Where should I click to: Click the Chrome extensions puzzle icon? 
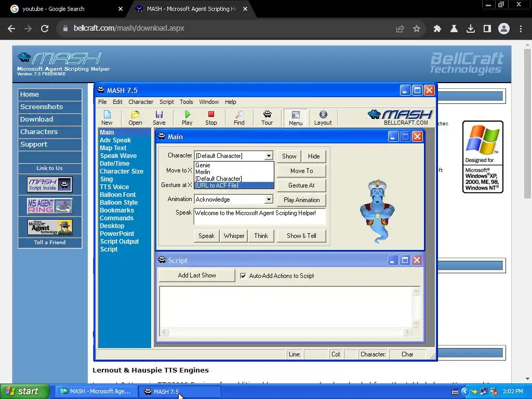[x=437, y=29]
